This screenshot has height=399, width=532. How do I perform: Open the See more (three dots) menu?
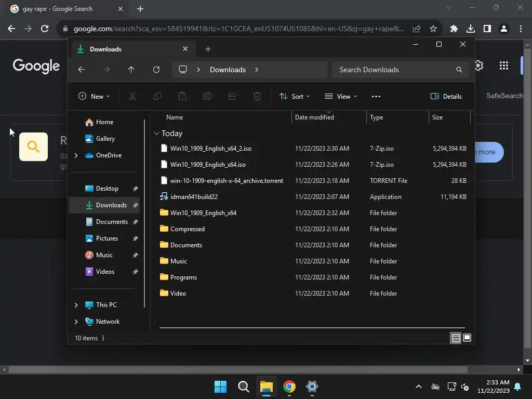(x=376, y=96)
